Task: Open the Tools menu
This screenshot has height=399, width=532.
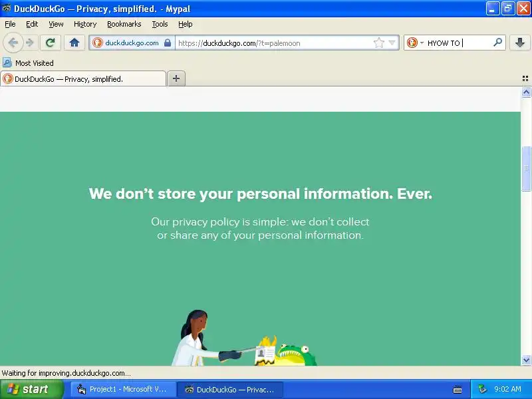Action: click(x=160, y=24)
